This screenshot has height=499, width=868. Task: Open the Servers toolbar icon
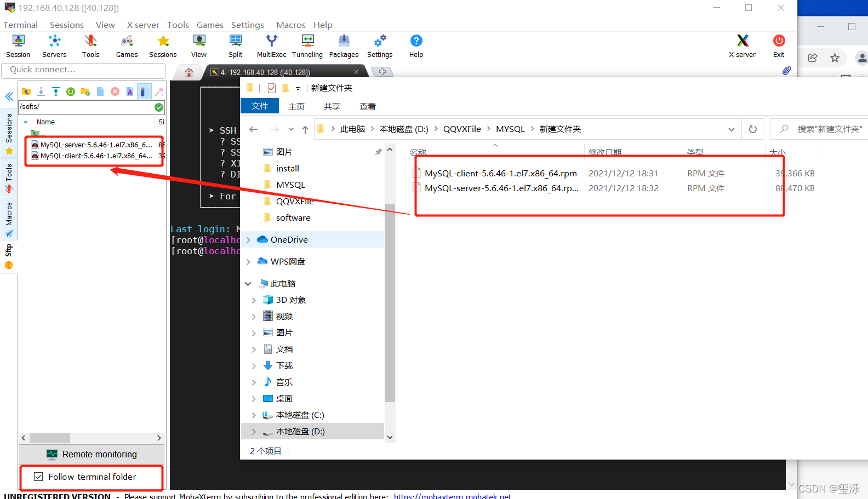54,46
